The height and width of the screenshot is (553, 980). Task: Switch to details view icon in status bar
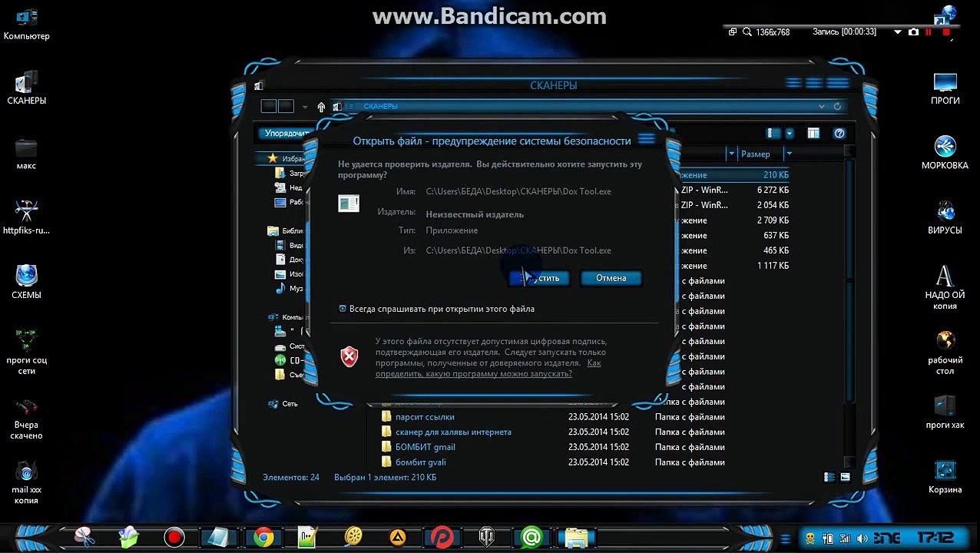(x=829, y=477)
